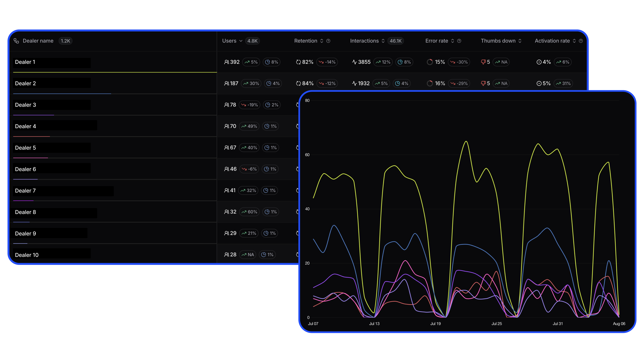Click the Aug 06 label on chart axis
This screenshot has height=362, width=644.
619,324
